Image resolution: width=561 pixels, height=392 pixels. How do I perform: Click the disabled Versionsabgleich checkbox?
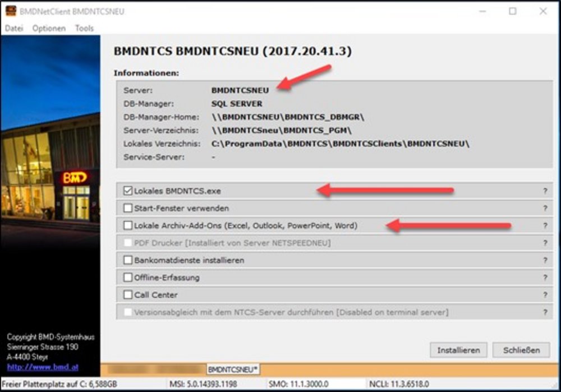(x=128, y=312)
